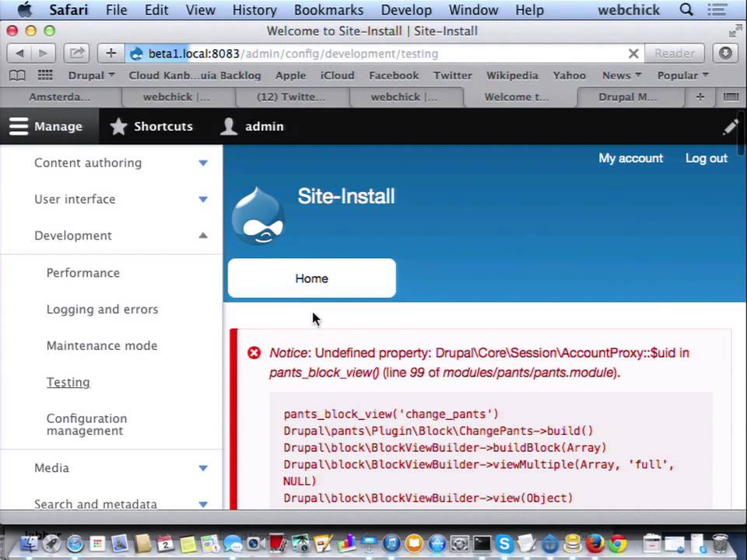Screen dimensions: 747x560
Task: Expand the Content authoring section
Action: point(203,163)
